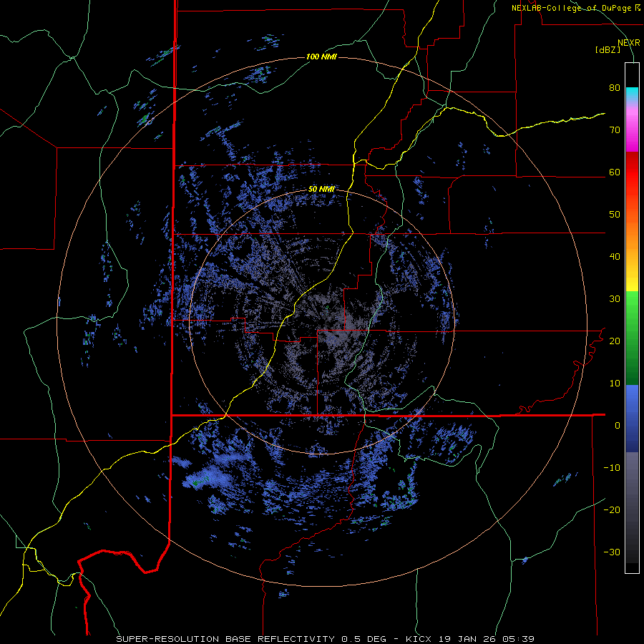Click the 100 NMI range ring label
This screenshot has height=644, width=644.
point(321,57)
